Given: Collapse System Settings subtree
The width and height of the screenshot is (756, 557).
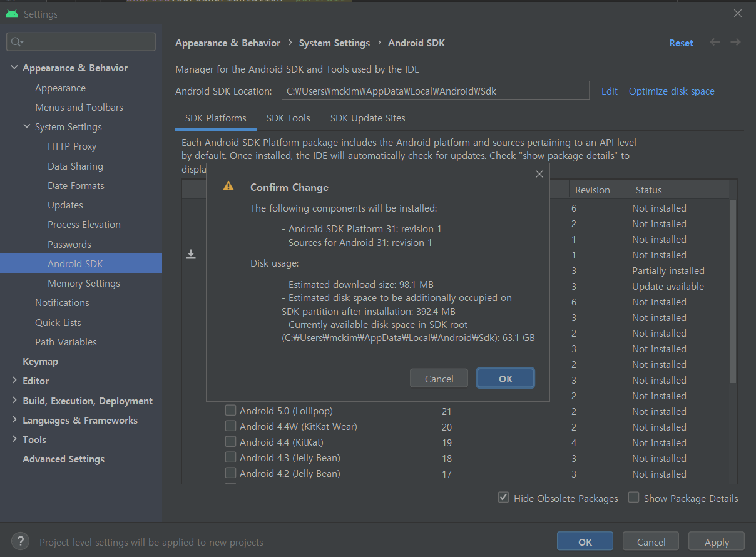Looking at the screenshot, I should click(x=27, y=126).
